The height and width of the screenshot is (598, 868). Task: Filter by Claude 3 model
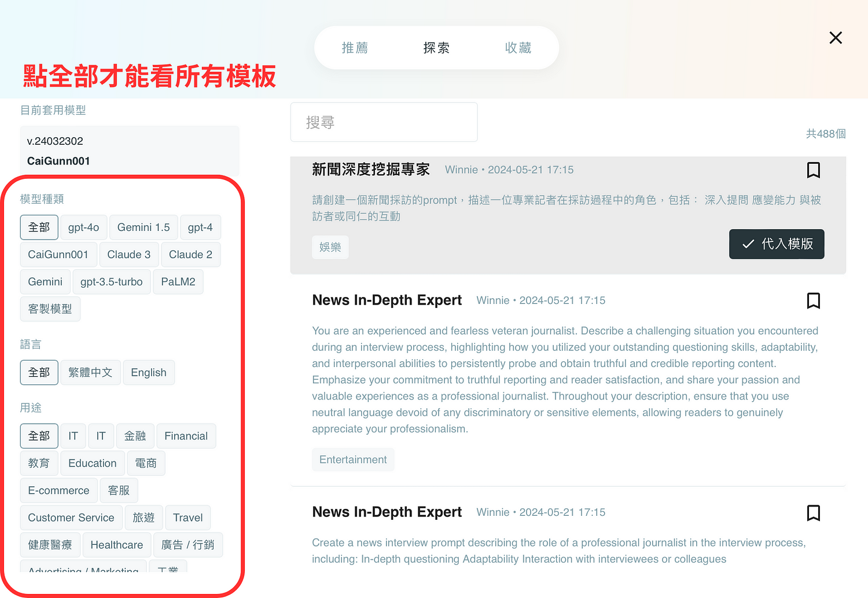pos(129,255)
